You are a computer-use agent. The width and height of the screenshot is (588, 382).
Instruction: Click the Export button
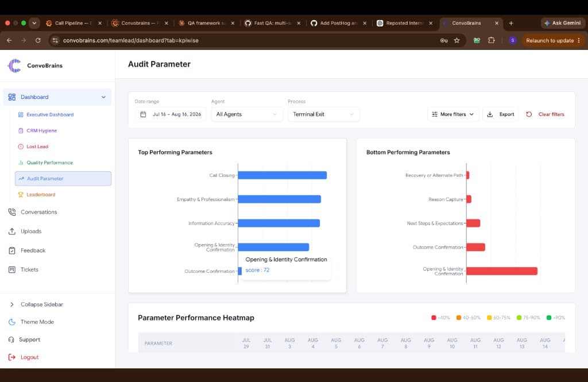[501, 114]
